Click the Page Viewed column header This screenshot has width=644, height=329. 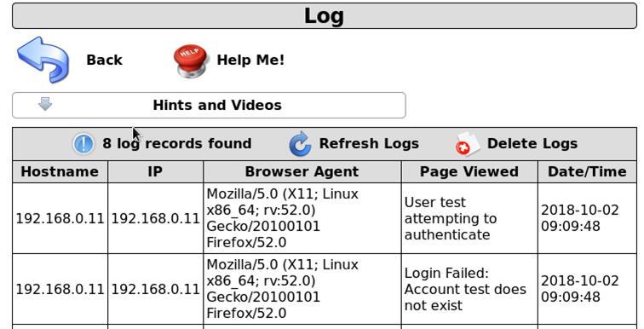pos(469,171)
